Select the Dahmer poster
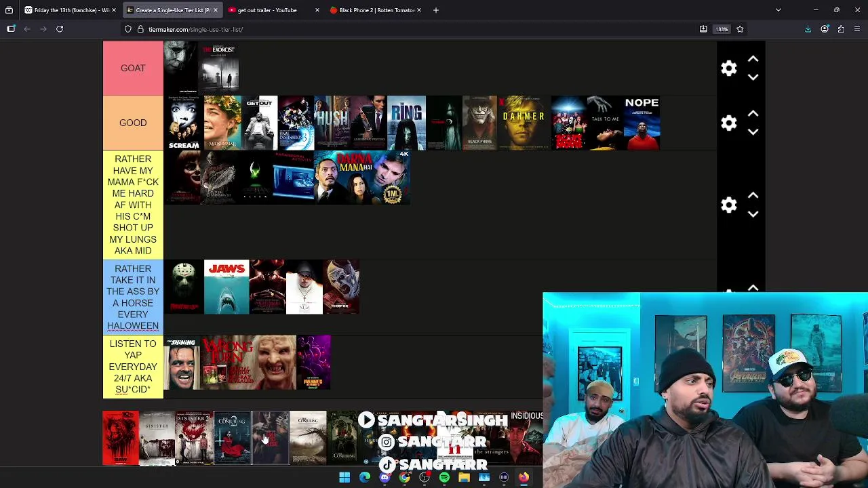The height and width of the screenshot is (488, 868). click(x=524, y=123)
